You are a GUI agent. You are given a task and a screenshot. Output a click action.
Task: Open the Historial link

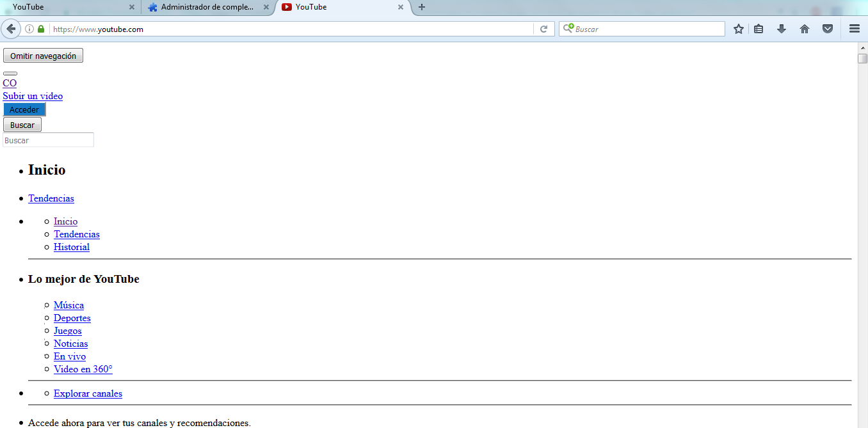tap(72, 247)
